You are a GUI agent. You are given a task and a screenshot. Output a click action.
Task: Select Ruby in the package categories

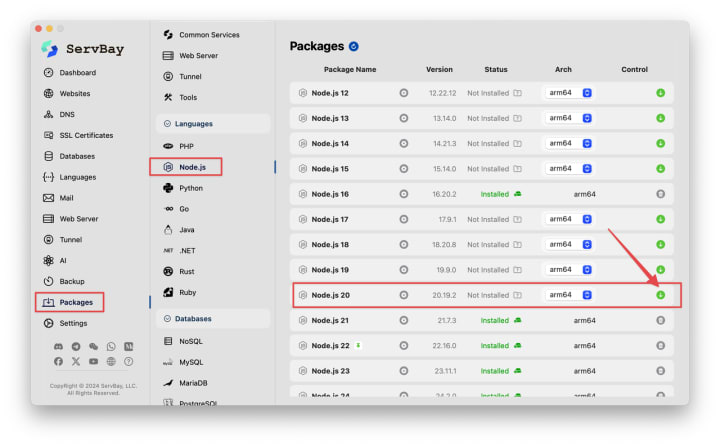[x=180, y=292]
